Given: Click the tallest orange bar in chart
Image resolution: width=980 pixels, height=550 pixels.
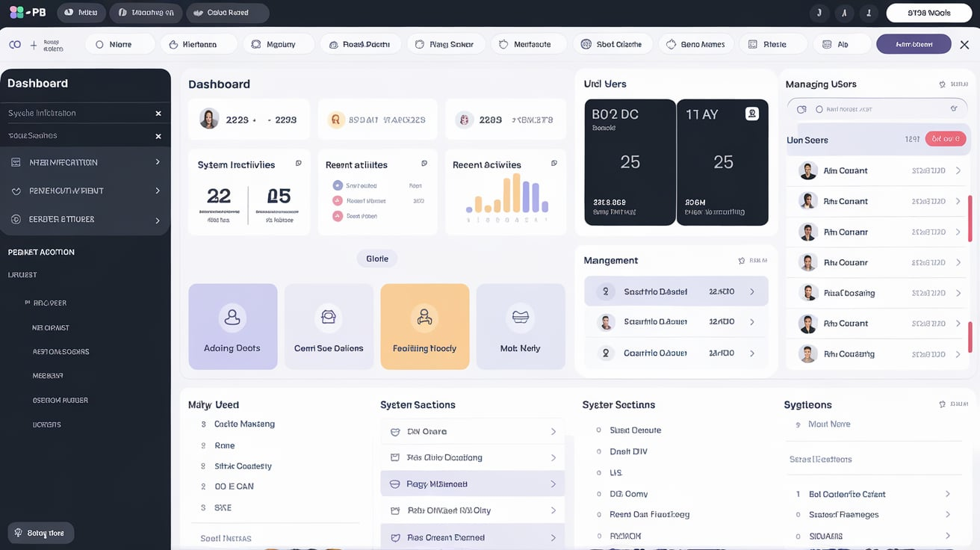Looking at the screenshot, I should point(517,194).
